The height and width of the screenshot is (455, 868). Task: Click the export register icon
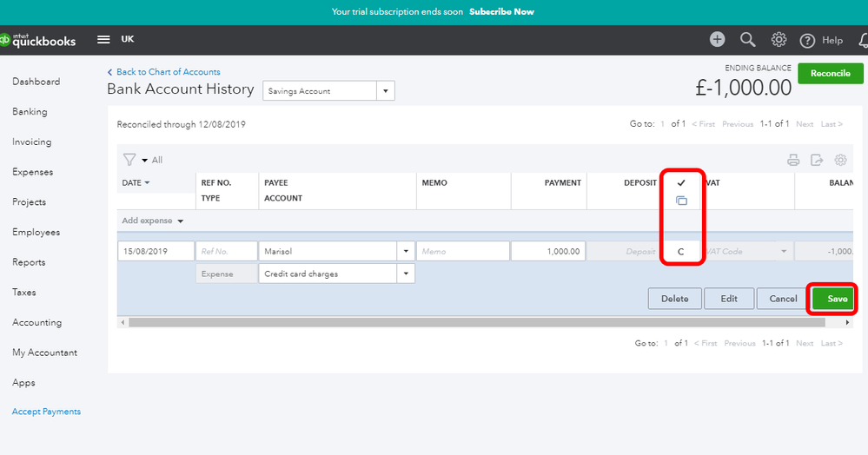coord(817,160)
